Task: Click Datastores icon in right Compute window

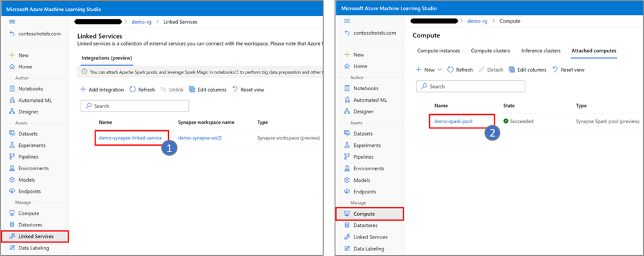Action: coord(347,225)
